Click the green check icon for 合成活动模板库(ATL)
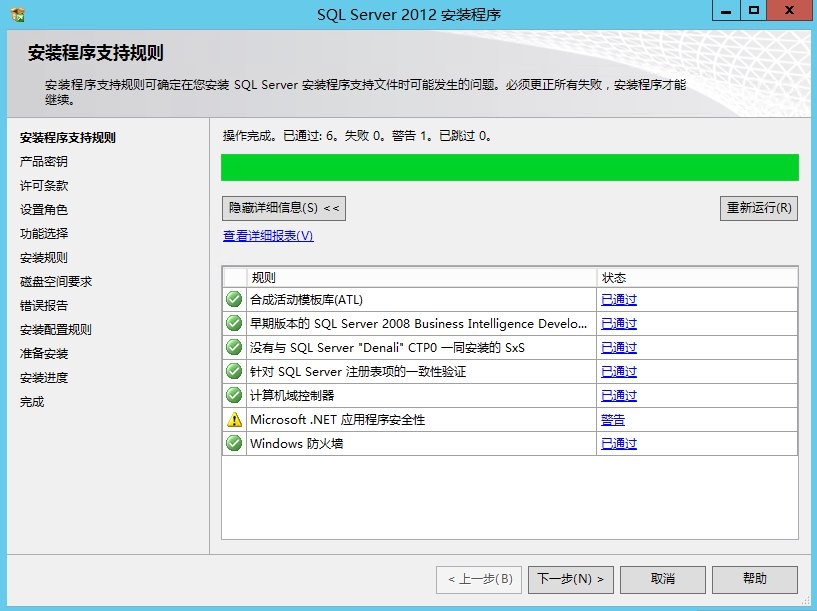 pos(234,299)
